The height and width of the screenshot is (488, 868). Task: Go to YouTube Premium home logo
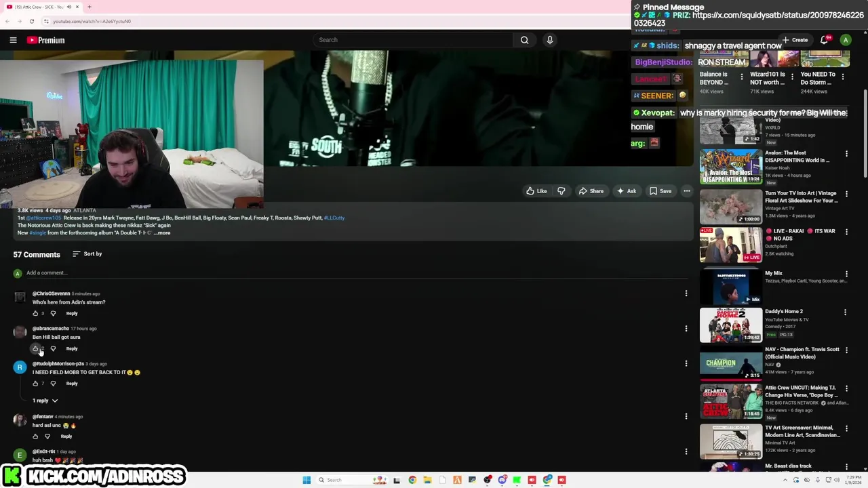click(45, 40)
